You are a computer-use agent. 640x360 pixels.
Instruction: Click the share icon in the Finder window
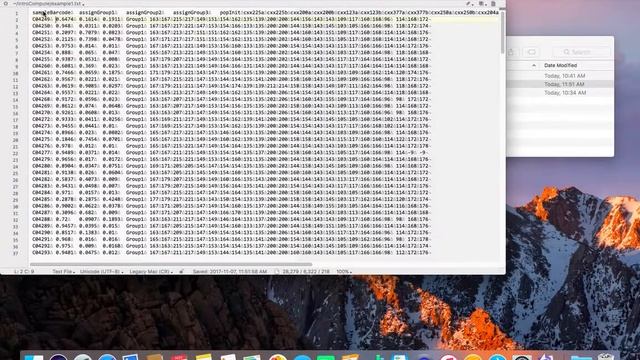point(511,52)
